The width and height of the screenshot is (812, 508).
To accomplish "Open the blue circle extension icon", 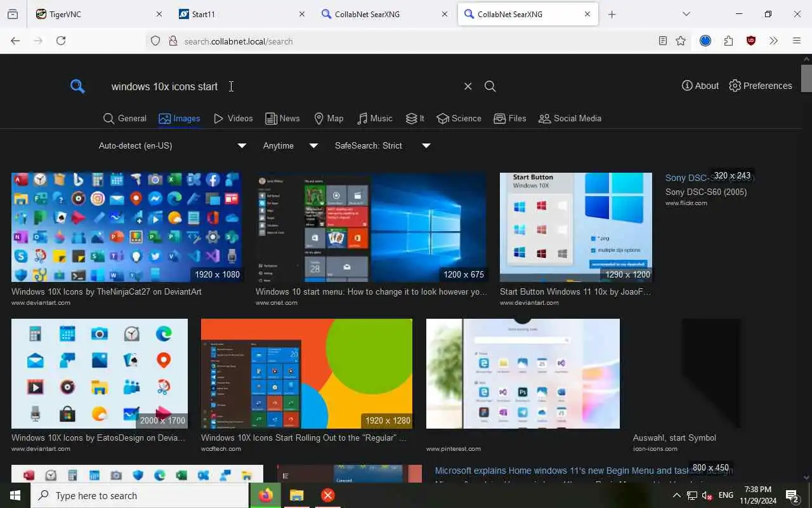I will point(705,41).
